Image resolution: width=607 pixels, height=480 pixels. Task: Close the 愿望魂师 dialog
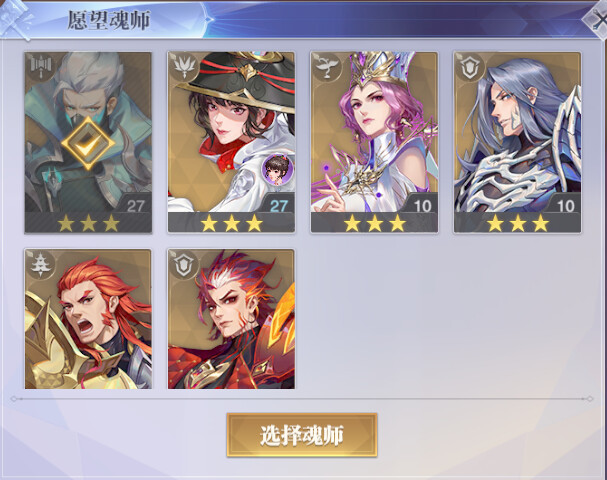596,19
